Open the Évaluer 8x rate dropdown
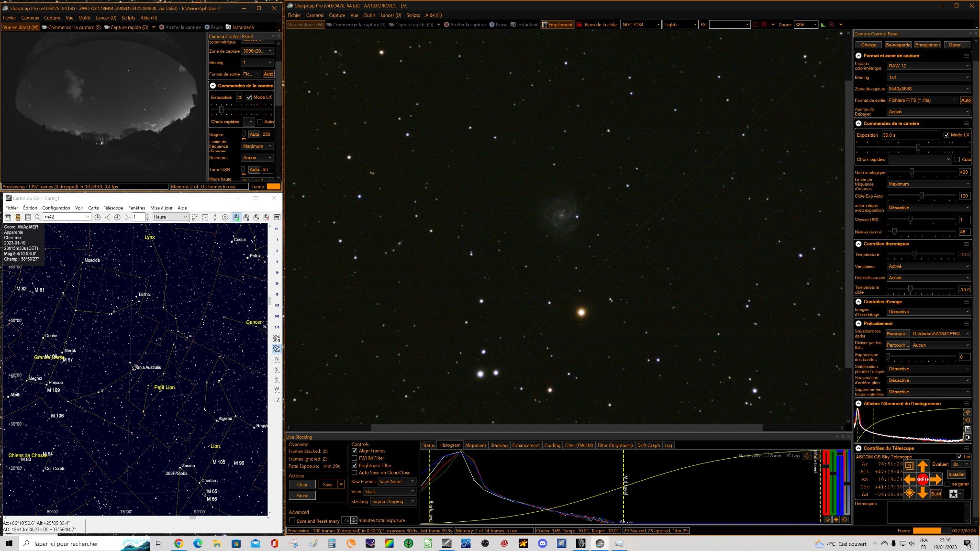The image size is (980, 551). pos(961,464)
